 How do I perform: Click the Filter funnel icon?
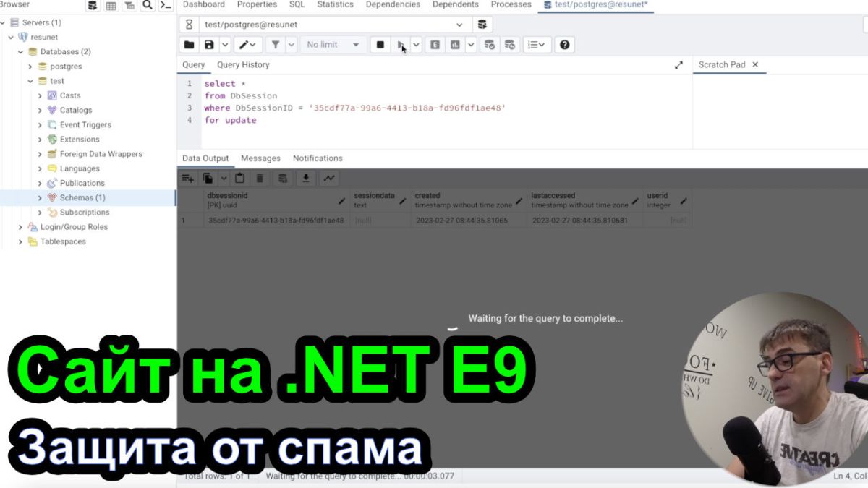[276, 45]
